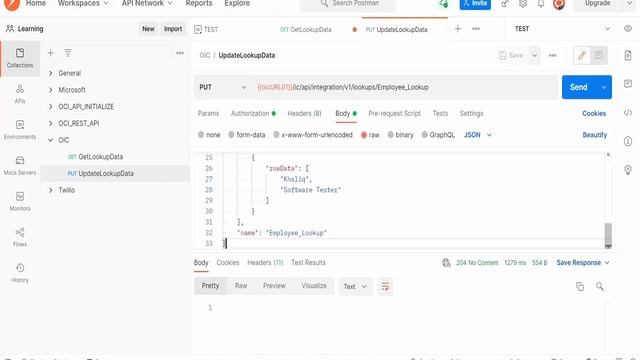
Task: Open the Environments sidebar panel
Action: click(20, 130)
